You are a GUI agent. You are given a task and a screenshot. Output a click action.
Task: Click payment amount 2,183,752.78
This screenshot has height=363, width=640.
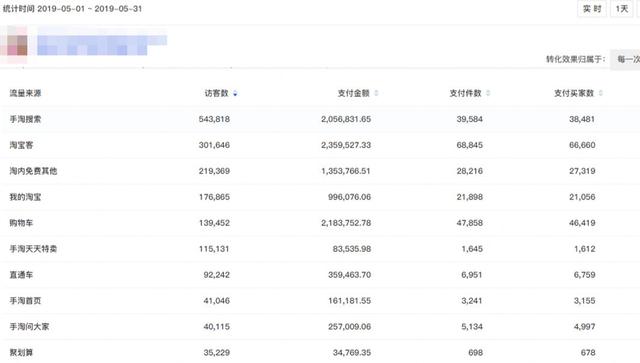click(x=346, y=223)
